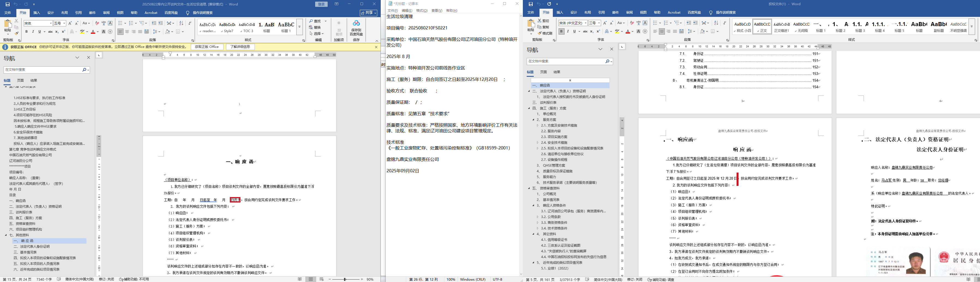
Task: Click sort A-Z icon in left Word
Action: (x=181, y=23)
